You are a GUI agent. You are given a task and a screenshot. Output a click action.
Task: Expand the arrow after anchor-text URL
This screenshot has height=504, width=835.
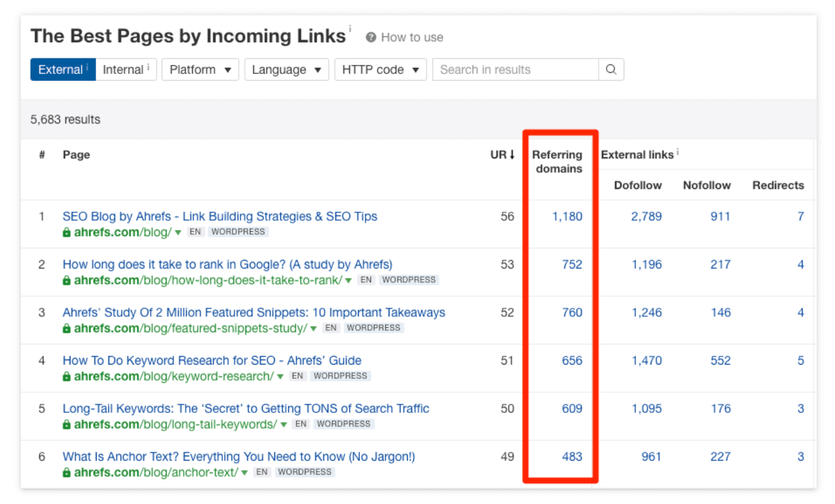244,473
